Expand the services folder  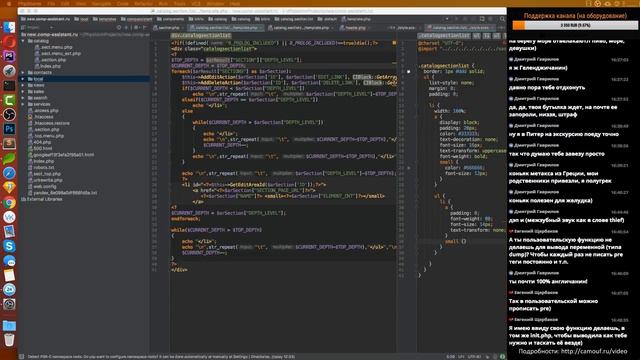23,104
